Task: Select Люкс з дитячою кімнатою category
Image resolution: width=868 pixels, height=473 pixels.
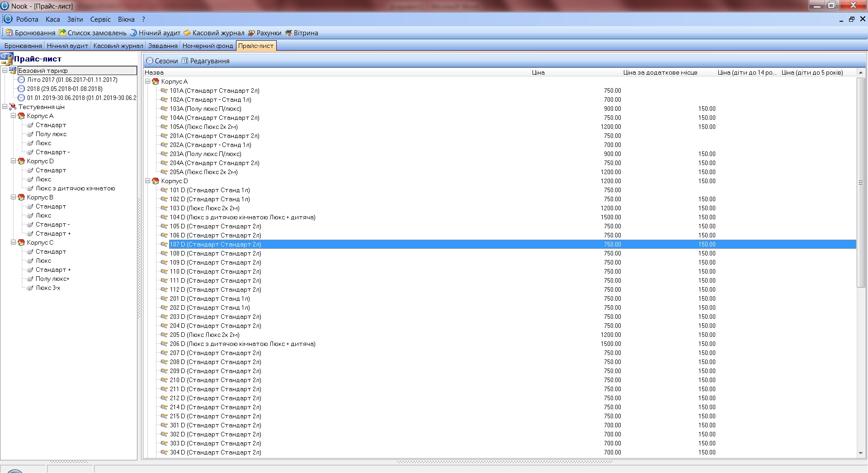Action: (75, 188)
